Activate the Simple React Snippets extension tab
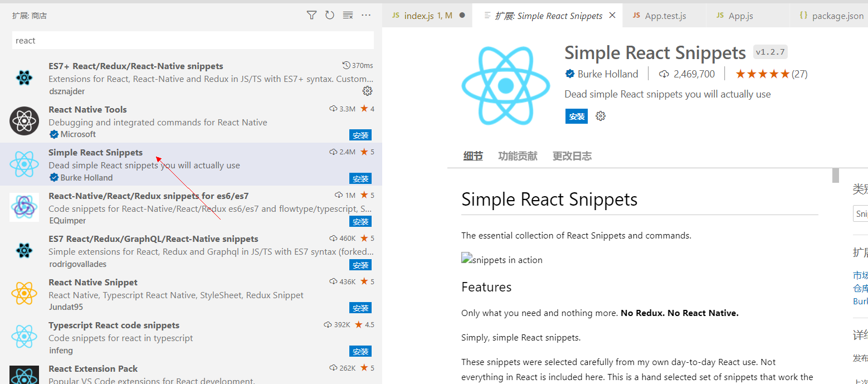Screen dimensions: 868x384 click(548, 16)
